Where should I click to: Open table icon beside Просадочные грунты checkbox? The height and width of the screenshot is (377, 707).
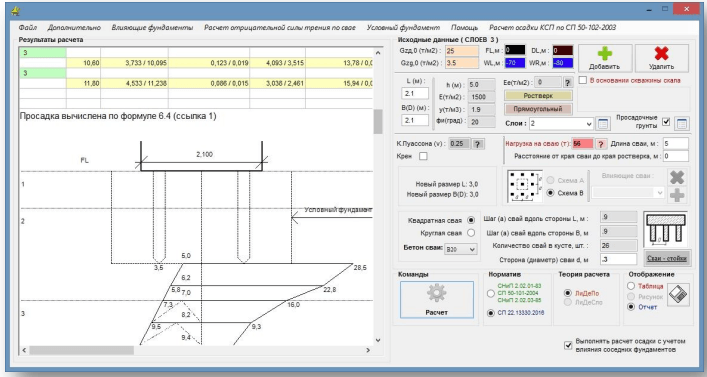point(681,124)
